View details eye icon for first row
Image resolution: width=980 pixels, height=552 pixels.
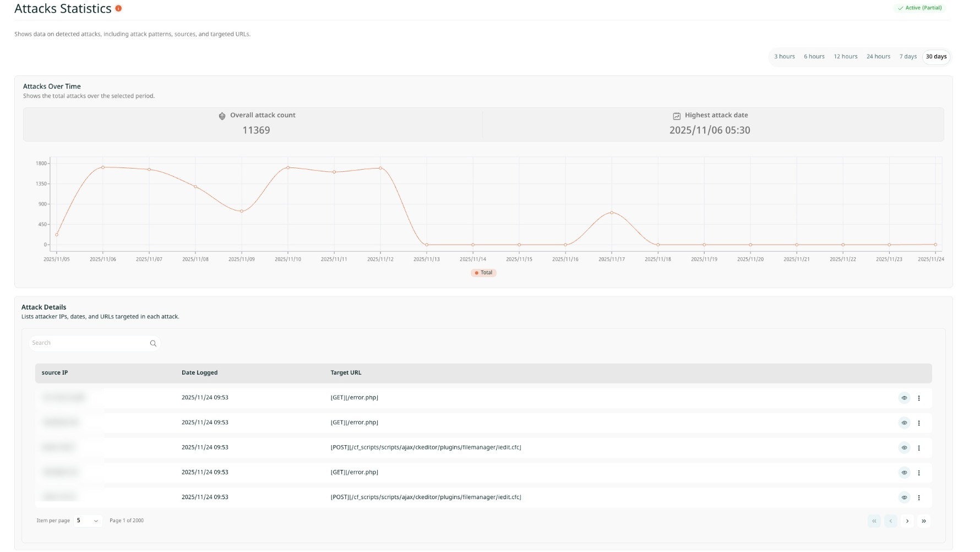tap(904, 398)
